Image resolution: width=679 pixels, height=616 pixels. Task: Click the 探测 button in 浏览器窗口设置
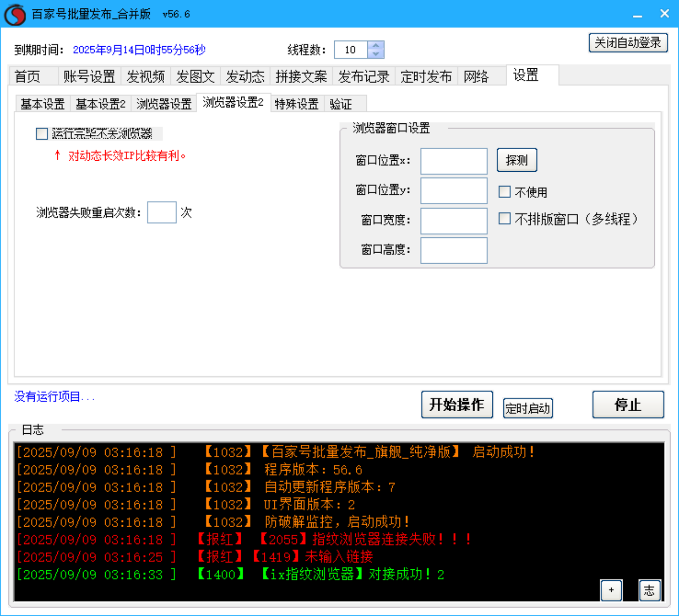click(517, 160)
